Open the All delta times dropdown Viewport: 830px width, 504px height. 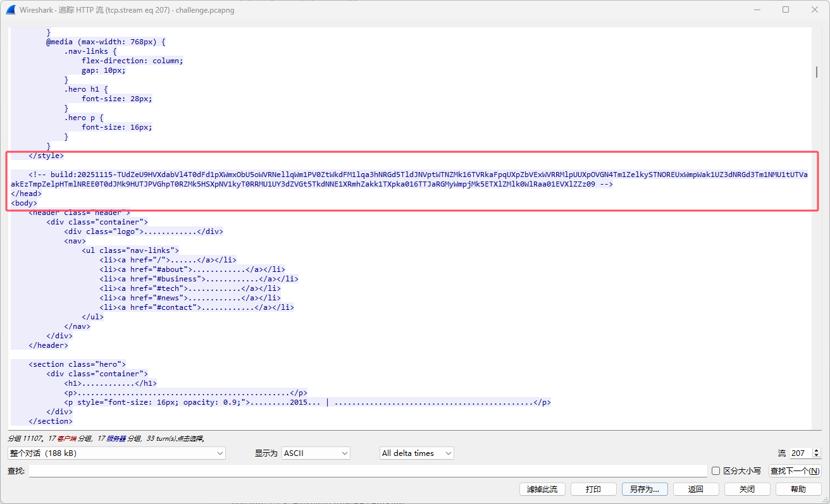click(416, 453)
